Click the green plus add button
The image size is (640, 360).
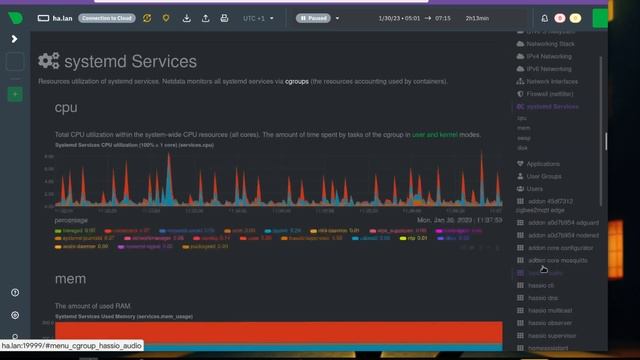pos(15,94)
